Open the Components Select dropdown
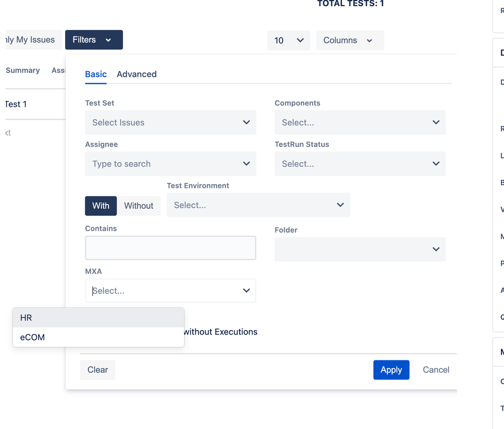The width and height of the screenshot is (504, 429). coord(360,123)
